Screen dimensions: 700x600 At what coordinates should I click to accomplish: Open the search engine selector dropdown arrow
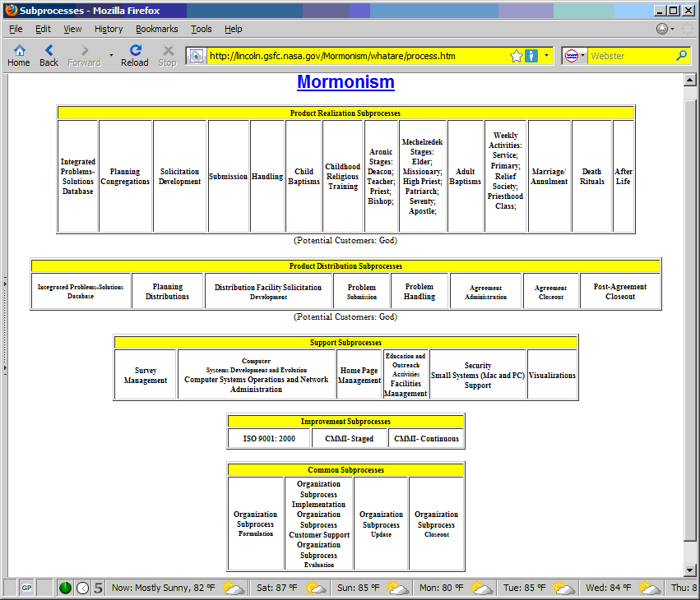[x=582, y=56]
